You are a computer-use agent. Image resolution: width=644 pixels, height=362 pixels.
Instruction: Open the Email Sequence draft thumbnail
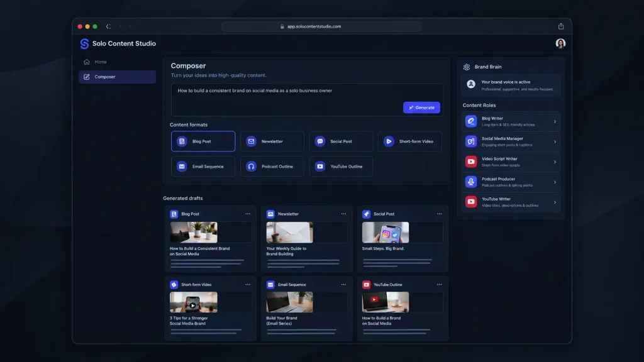[x=289, y=302]
